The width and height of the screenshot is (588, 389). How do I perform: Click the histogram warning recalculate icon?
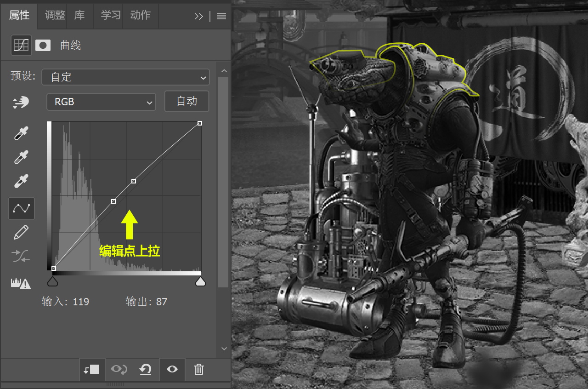(x=21, y=283)
